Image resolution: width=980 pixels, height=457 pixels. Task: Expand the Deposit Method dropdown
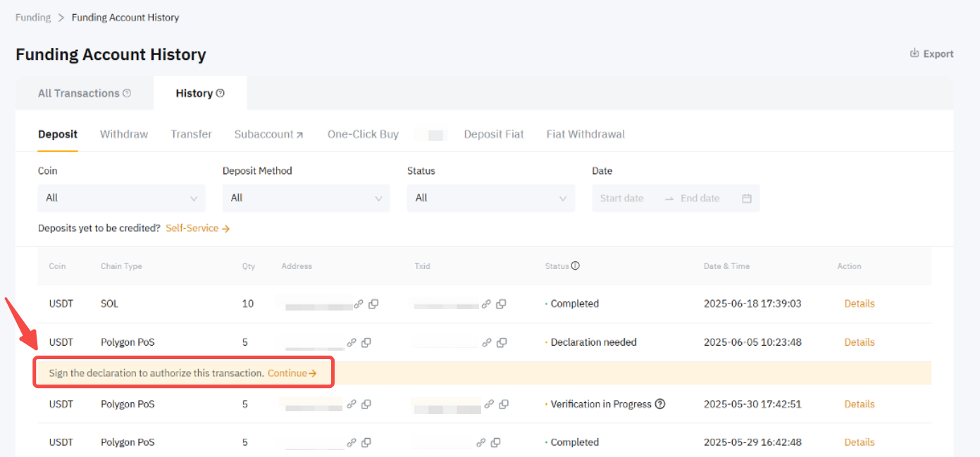coord(306,199)
